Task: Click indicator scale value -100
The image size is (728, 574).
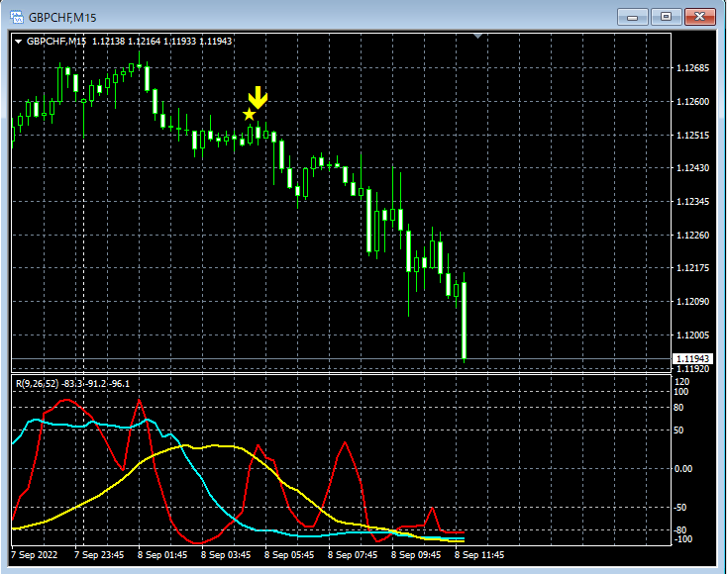Action: tap(683, 539)
